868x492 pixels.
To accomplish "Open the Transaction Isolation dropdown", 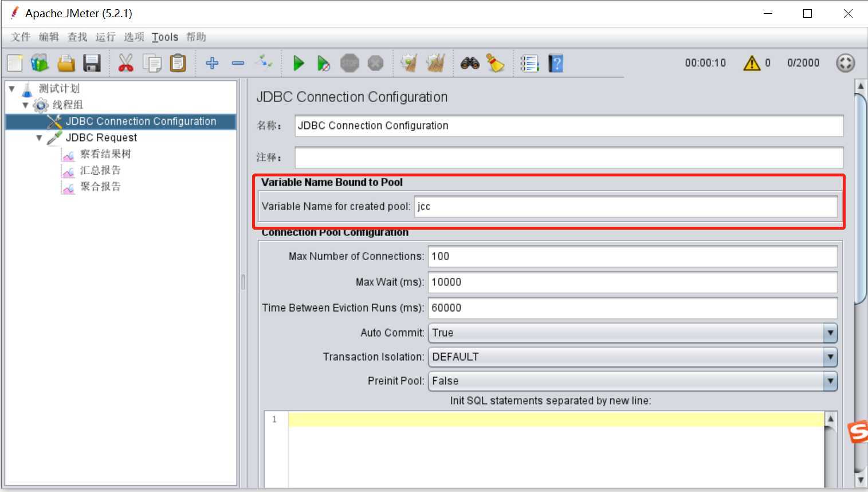I will click(x=633, y=357).
